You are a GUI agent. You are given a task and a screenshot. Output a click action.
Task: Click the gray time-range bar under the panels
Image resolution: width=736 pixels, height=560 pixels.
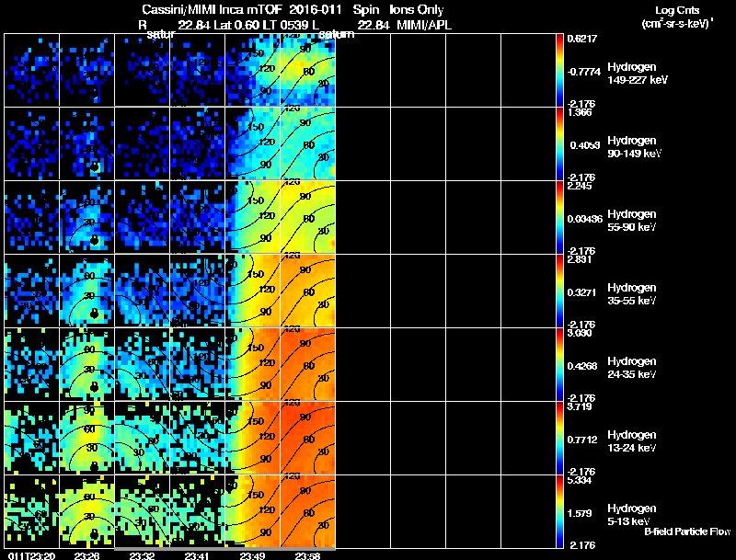coord(224,549)
